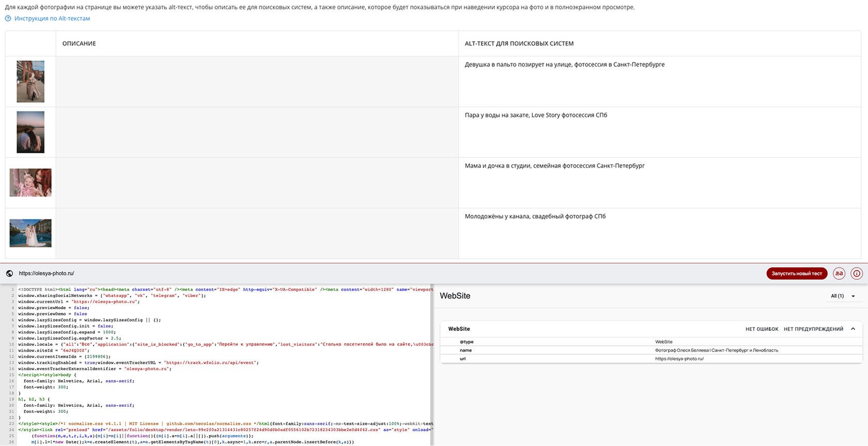Viewport: 868px width, 446px height.
Task: Edit alt-text 'Девушка в пальто позирует на улице'
Action: tap(660, 82)
